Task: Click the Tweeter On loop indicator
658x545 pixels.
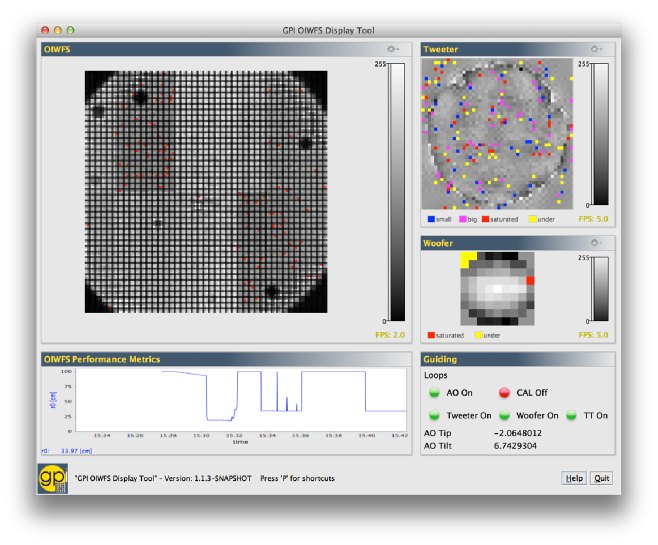Action: click(x=434, y=415)
